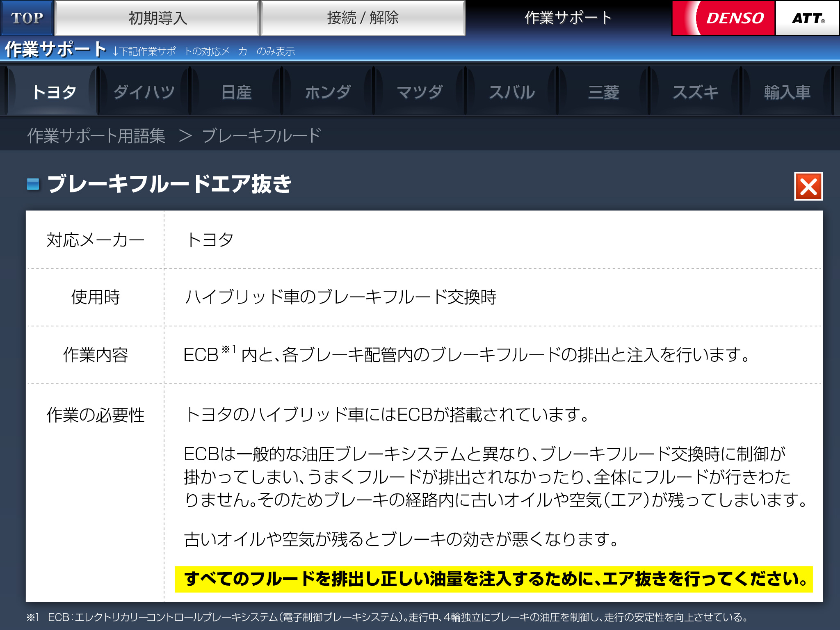Click the blue square bullet beside title

pos(33,184)
